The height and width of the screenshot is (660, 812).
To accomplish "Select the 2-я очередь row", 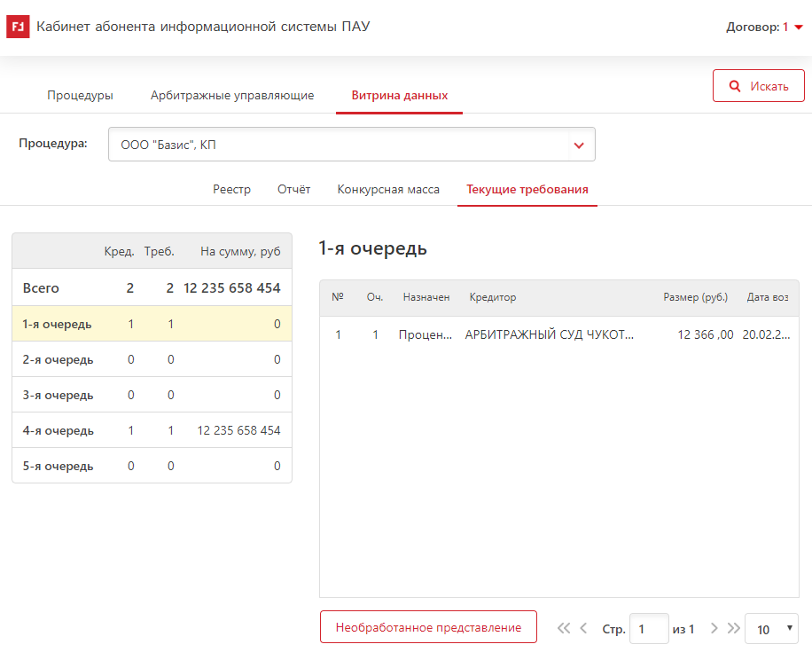I will click(x=152, y=359).
